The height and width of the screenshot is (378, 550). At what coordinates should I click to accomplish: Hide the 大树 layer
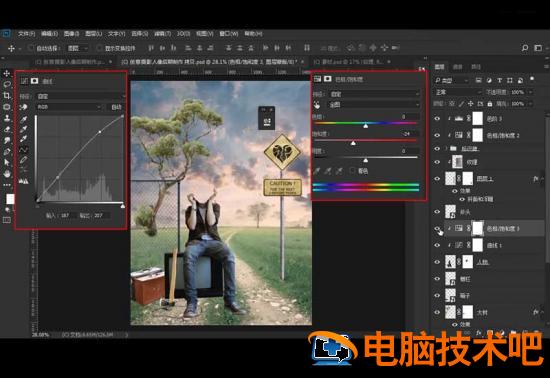437,312
